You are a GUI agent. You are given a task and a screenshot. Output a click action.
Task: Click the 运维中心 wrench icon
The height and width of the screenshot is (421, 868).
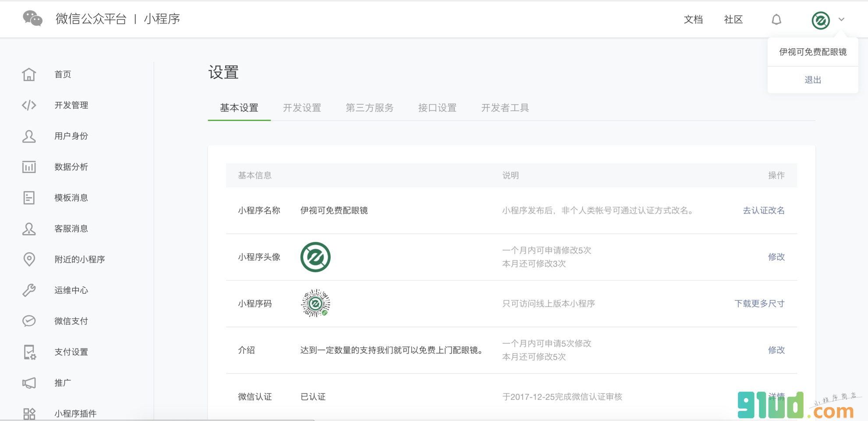tap(29, 290)
